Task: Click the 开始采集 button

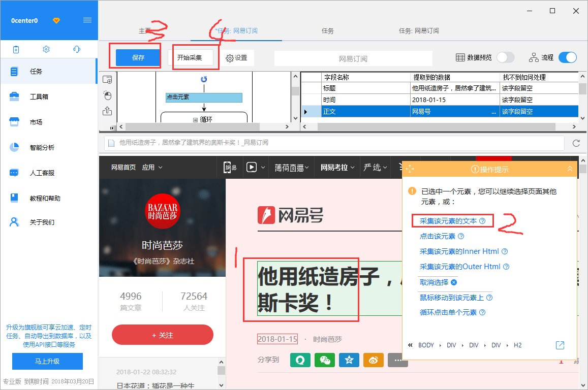Action: pos(190,58)
